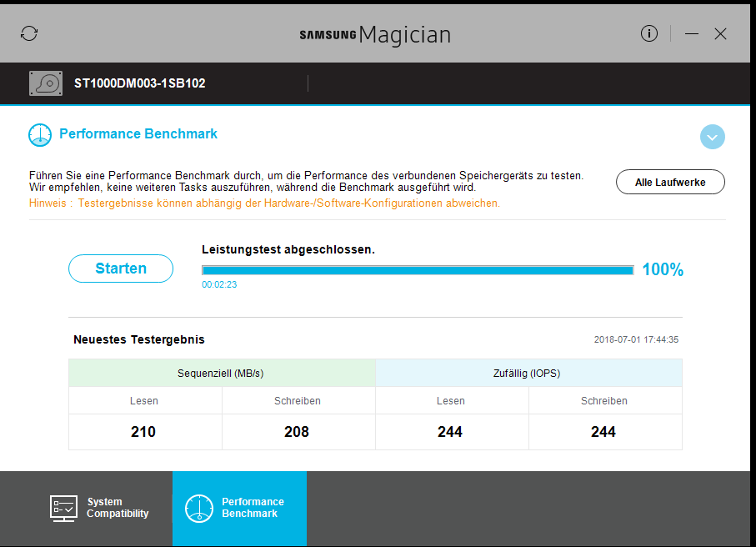Click the Leistungstest abgeschlossen status text
The image size is (756, 547).
[x=288, y=249]
